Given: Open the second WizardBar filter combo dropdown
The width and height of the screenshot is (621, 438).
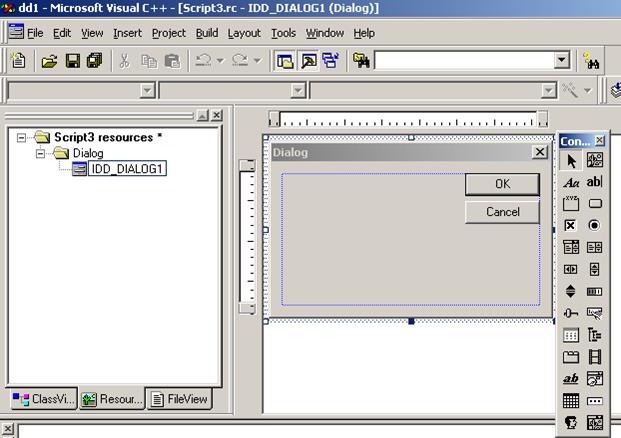Looking at the screenshot, I should point(298,91).
